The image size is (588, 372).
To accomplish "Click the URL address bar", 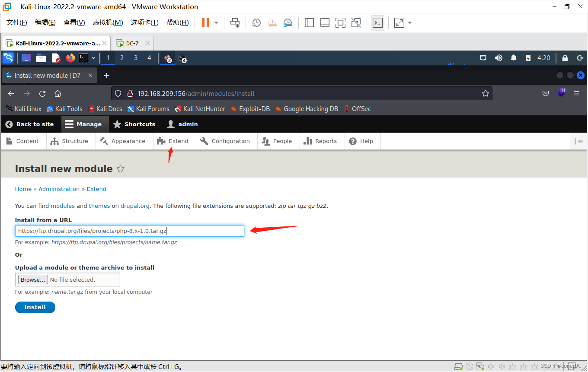I will tap(301, 93).
